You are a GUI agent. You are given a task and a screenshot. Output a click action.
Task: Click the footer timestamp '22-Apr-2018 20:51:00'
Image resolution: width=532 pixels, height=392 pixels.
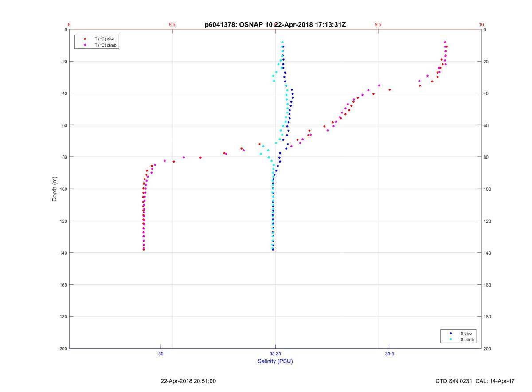pos(188,381)
